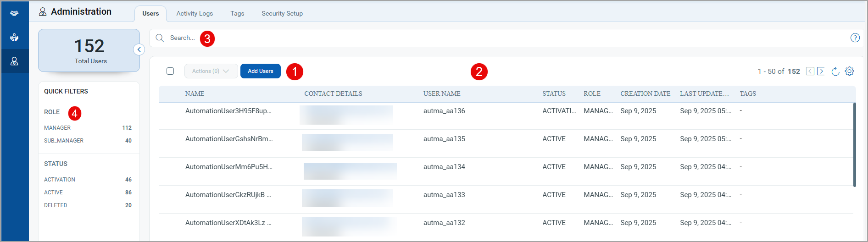Open the Tags tab
868x242 pixels.
point(237,13)
